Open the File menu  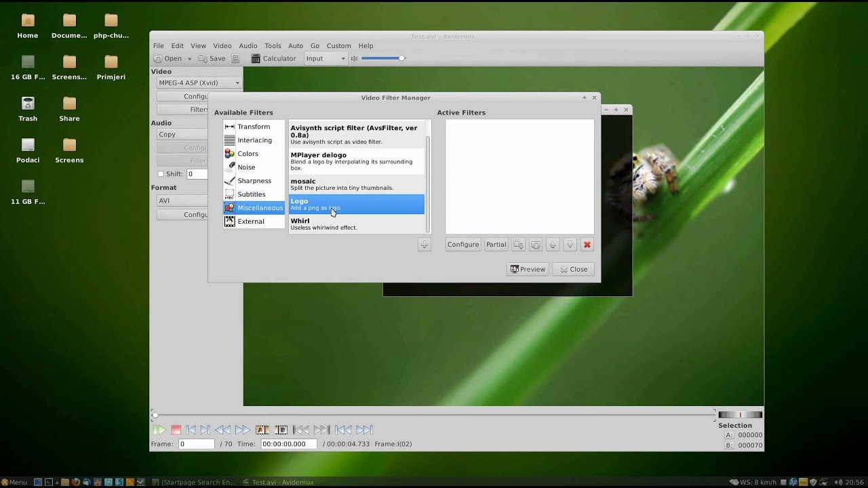click(x=158, y=46)
